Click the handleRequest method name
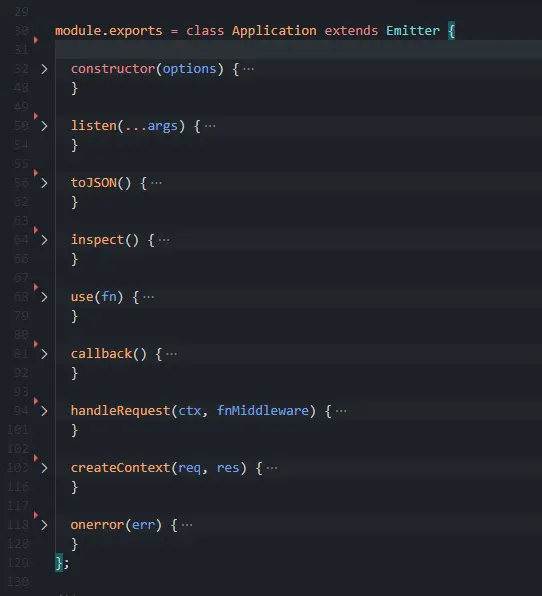The image size is (542, 596). 120,411
